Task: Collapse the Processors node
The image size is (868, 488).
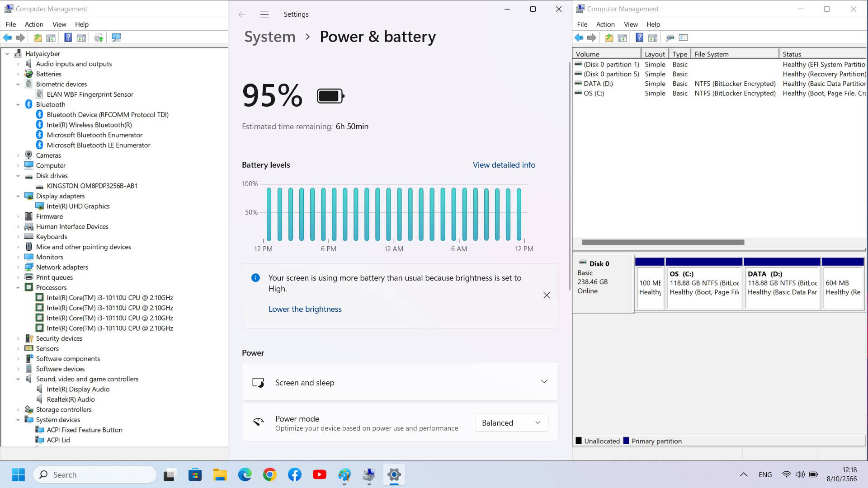Action: [x=18, y=287]
